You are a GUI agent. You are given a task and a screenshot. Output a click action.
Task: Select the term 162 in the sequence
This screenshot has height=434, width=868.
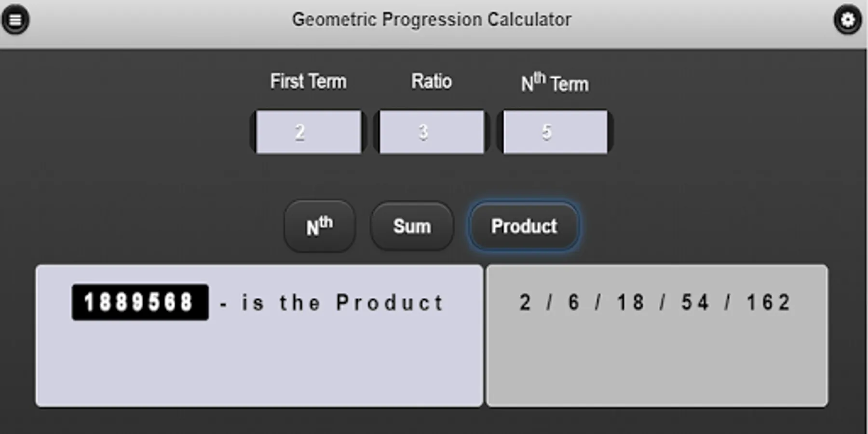(x=768, y=303)
